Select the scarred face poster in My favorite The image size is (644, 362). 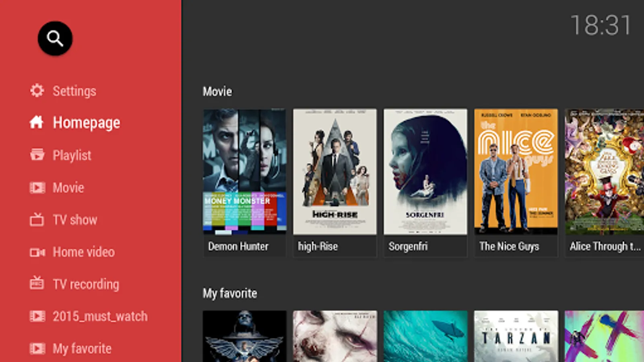tap(335, 336)
